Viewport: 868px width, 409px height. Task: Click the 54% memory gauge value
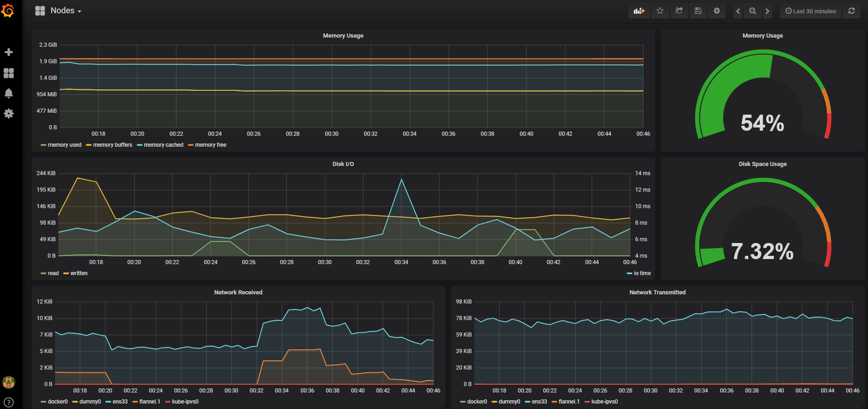point(763,123)
